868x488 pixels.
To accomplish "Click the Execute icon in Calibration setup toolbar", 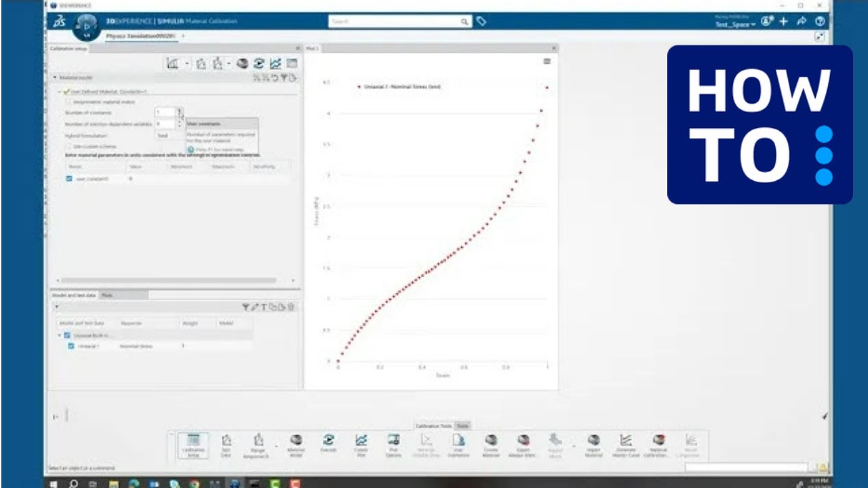I will 258,63.
